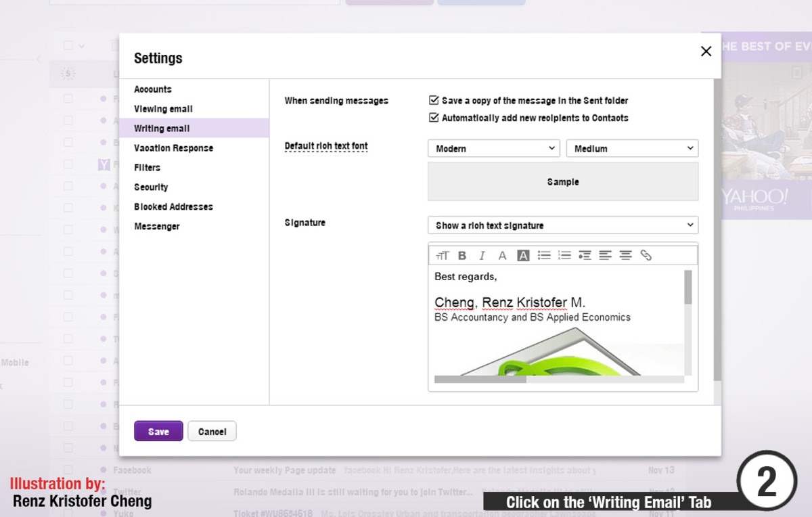Click 'BS Accountancy and BS Applied Economics' line
This screenshot has width=812, height=517.
[533, 317]
